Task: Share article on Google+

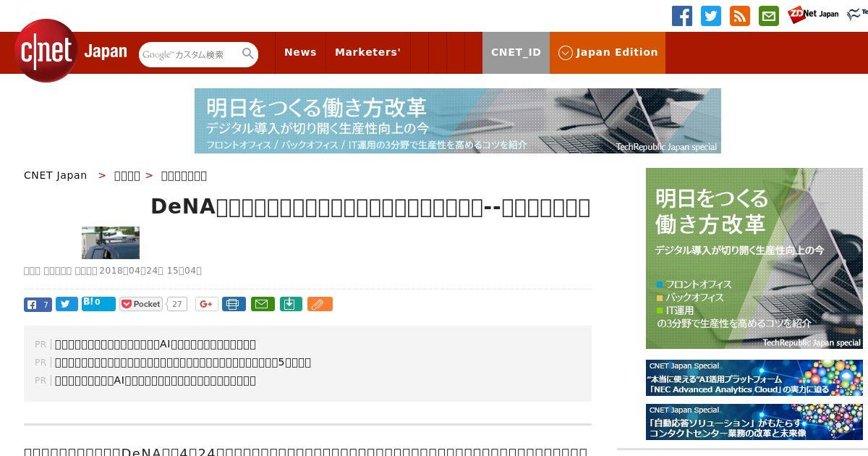Action: 206,304
